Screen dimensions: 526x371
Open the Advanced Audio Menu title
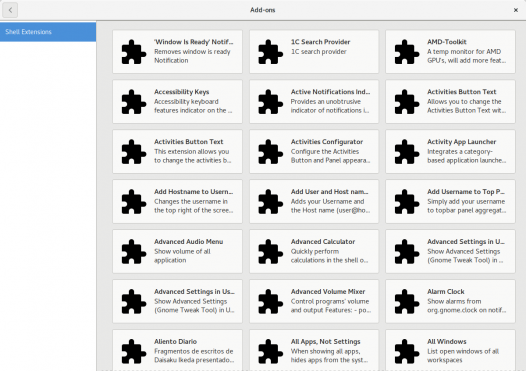coord(189,242)
